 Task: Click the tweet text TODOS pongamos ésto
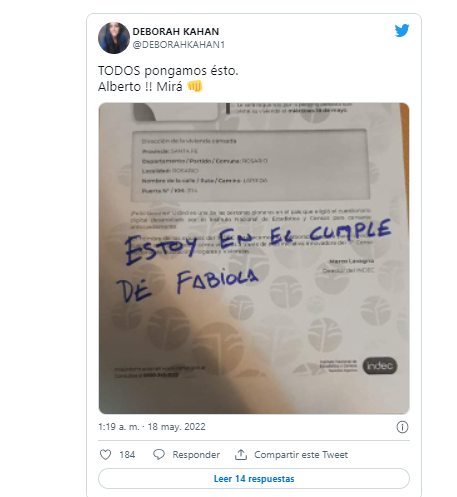(x=168, y=71)
